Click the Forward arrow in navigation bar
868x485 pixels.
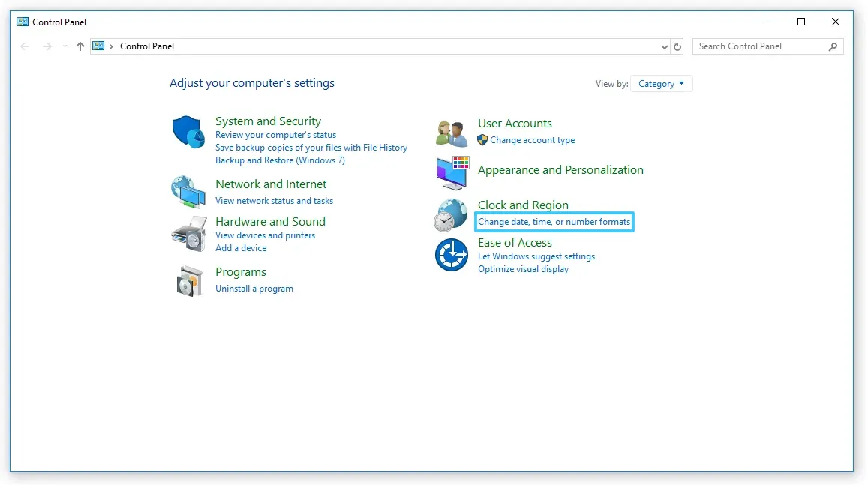(47, 46)
